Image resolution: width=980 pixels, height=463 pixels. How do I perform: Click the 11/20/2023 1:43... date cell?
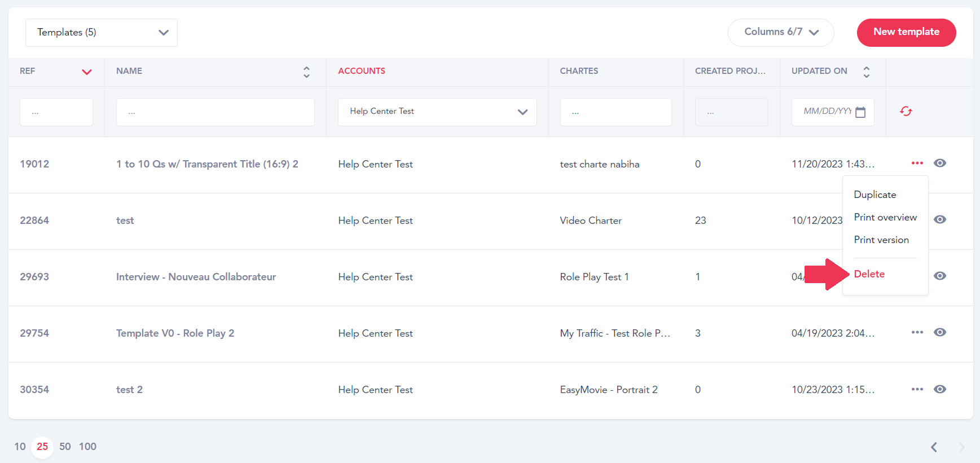(833, 164)
